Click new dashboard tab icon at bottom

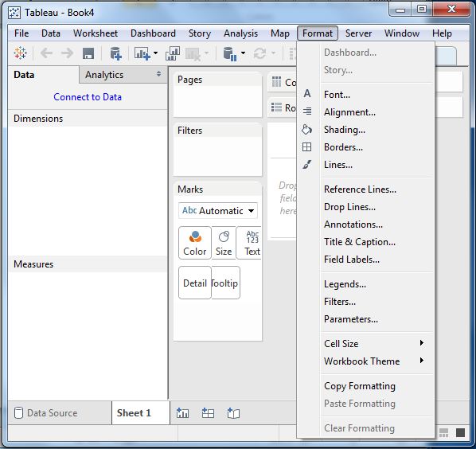(x=208, y=413)
